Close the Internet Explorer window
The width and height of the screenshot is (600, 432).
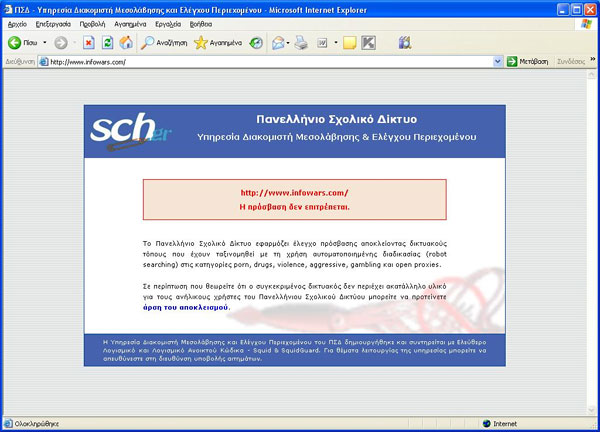590,10
